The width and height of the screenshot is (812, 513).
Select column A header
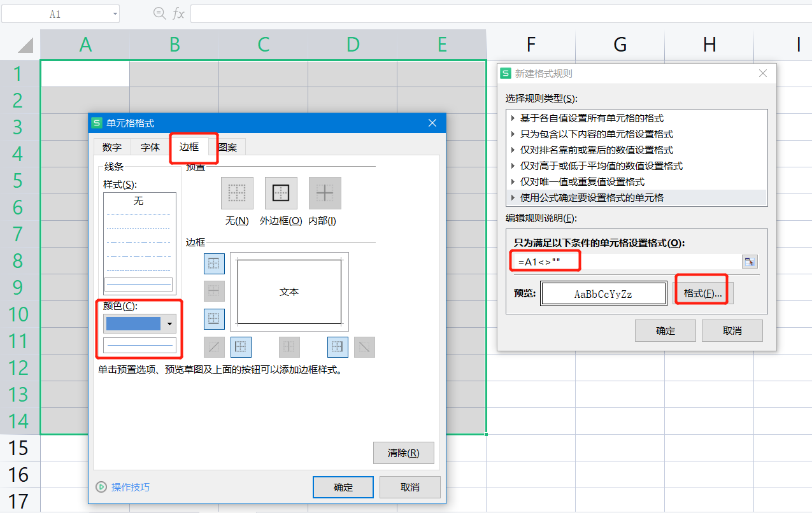pos(85,44)
